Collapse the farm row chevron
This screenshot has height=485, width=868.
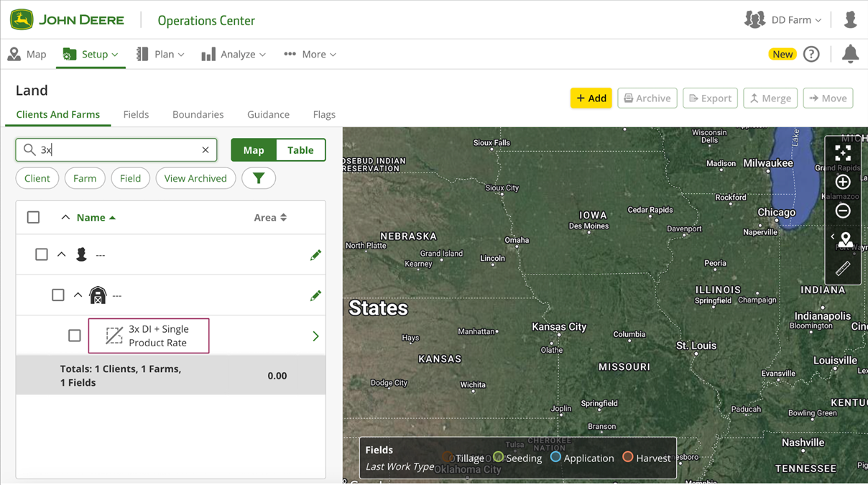pyautogui.click(x=78, y=295)
